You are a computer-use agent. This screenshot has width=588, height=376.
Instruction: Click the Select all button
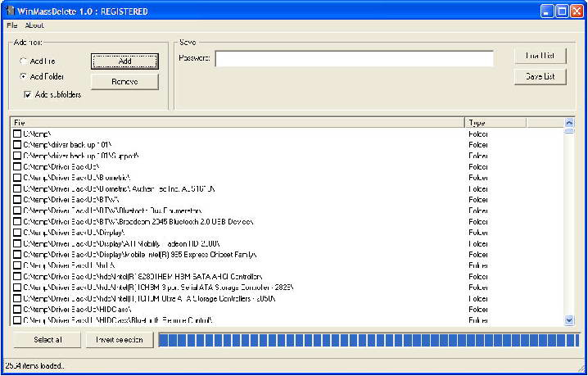[47, 340]
